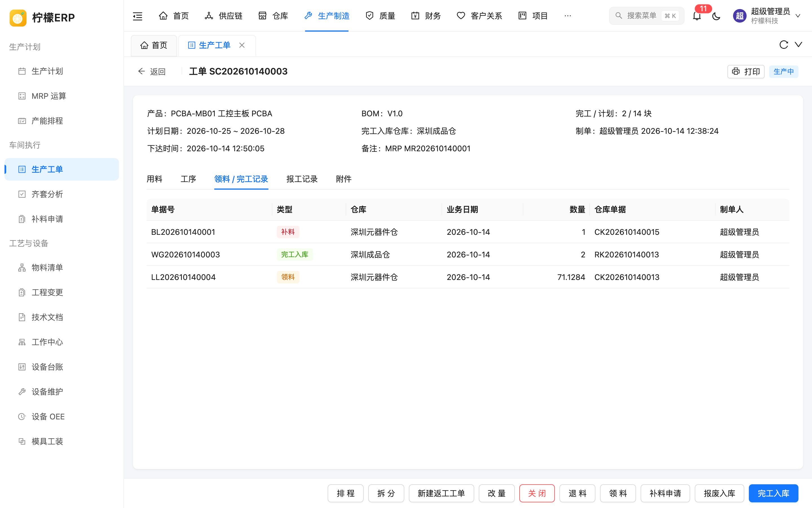Click the 柠檬ERP logo icon

tap(18, 17)
